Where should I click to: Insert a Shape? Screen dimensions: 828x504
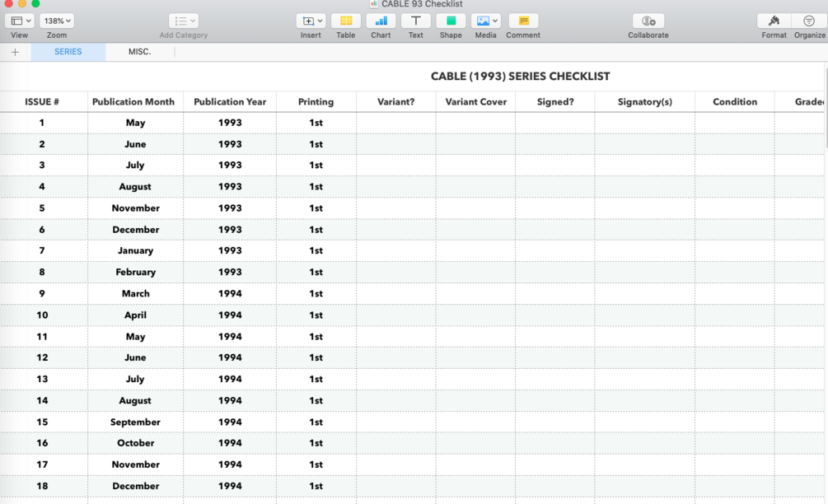[x=451, y=21]
